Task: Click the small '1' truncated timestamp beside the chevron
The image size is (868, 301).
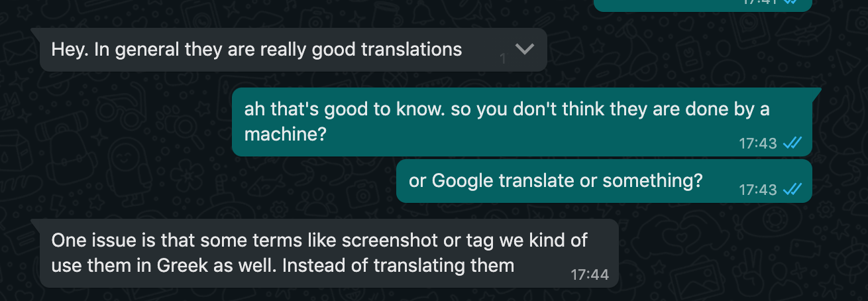Action: [502, 60]
